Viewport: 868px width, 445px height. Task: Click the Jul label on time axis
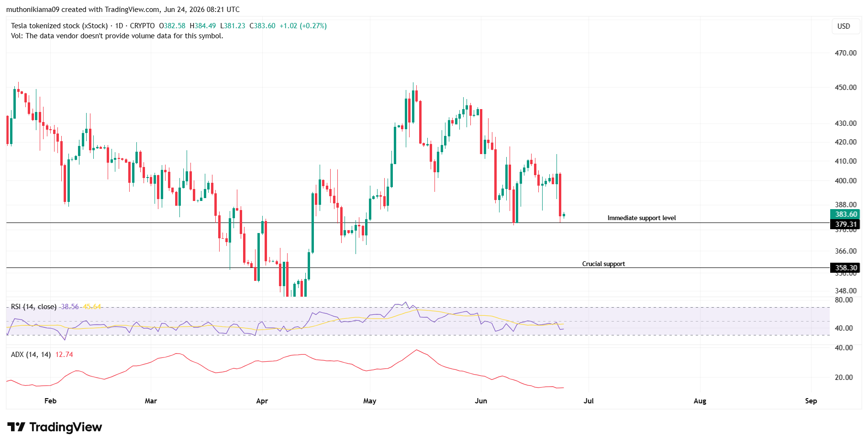click(589, 401)
